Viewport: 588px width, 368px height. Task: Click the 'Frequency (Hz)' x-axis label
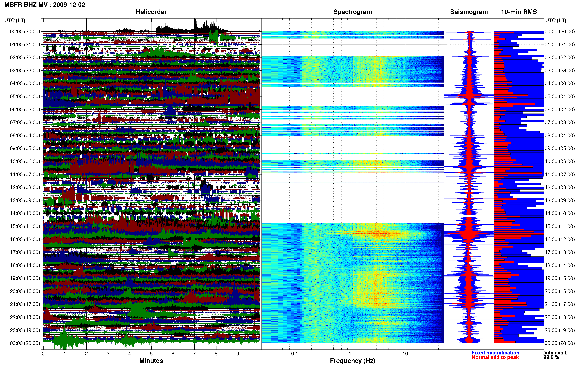tap(352, 361)
